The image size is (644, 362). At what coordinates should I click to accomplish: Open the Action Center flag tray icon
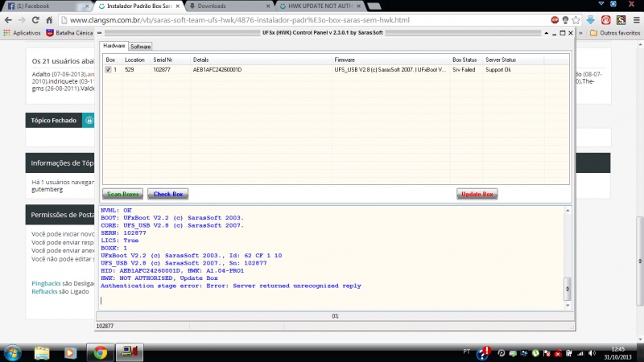click(x=547, y=353)
